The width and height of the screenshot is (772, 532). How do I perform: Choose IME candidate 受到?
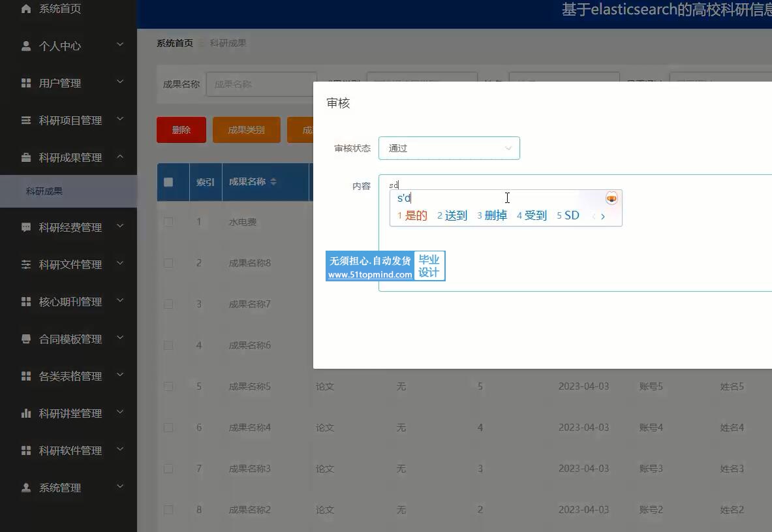(x=533, y=216)
